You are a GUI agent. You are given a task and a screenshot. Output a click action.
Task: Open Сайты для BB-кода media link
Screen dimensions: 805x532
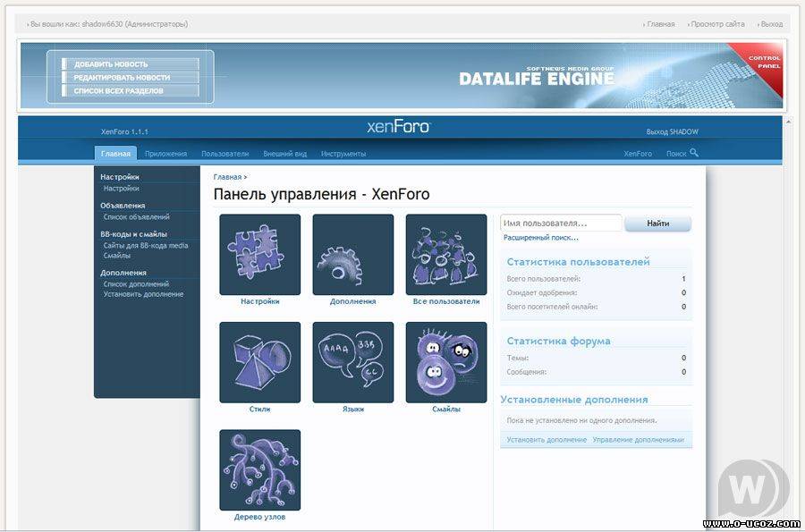click(146, 246)
